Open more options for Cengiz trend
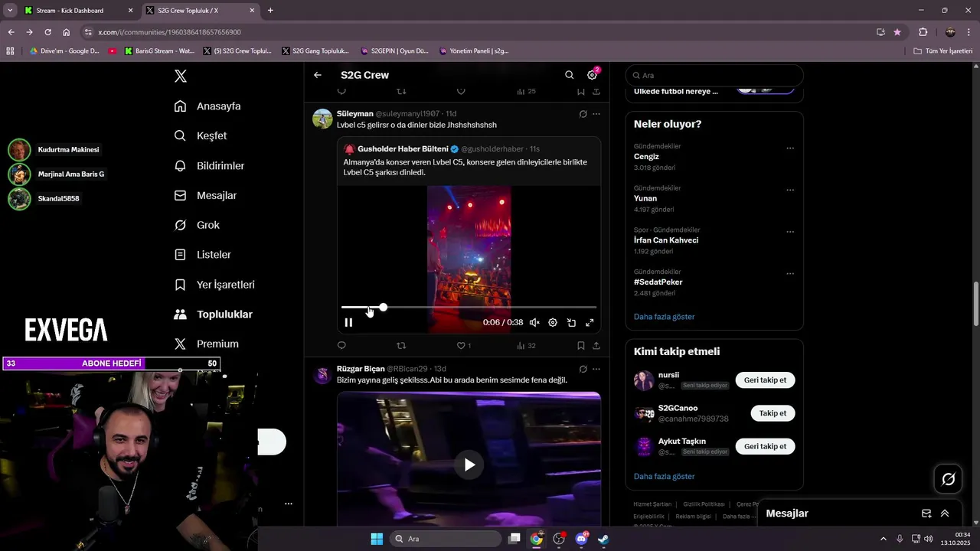The image size is (980, 551). [x=790, y=148]
